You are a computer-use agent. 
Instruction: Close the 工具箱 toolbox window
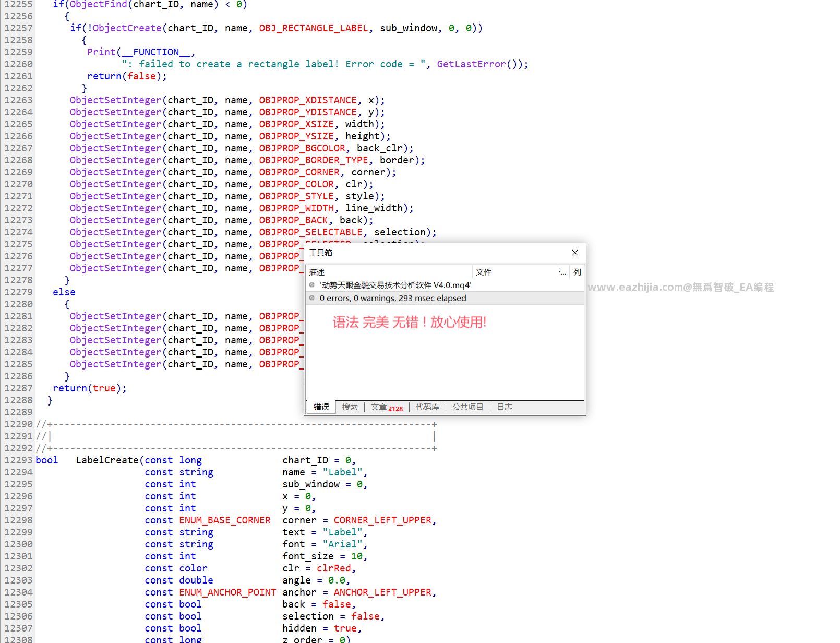[x=575, y=253]
